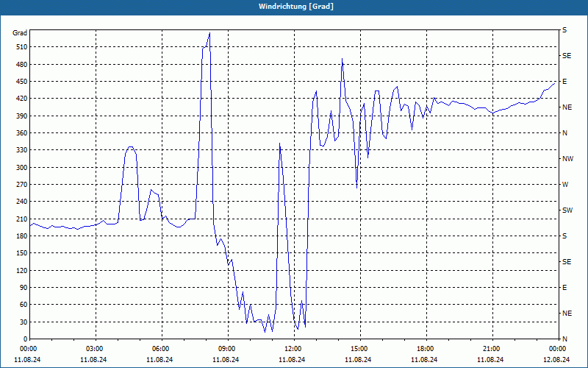Viewport: 588px width, 368px height.
Task: Click the 360 y-axis value
Action: coord(22,133)
